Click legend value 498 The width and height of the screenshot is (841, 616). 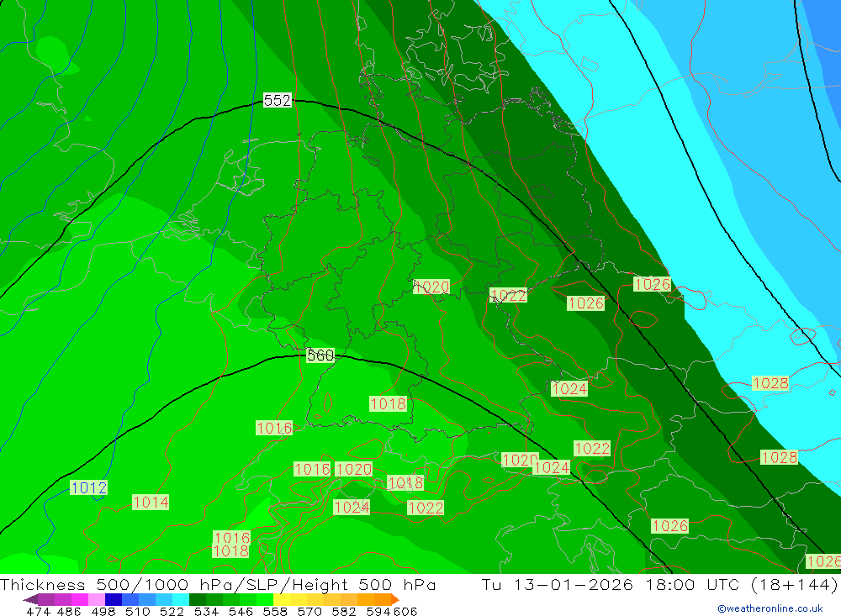(103, 611)
